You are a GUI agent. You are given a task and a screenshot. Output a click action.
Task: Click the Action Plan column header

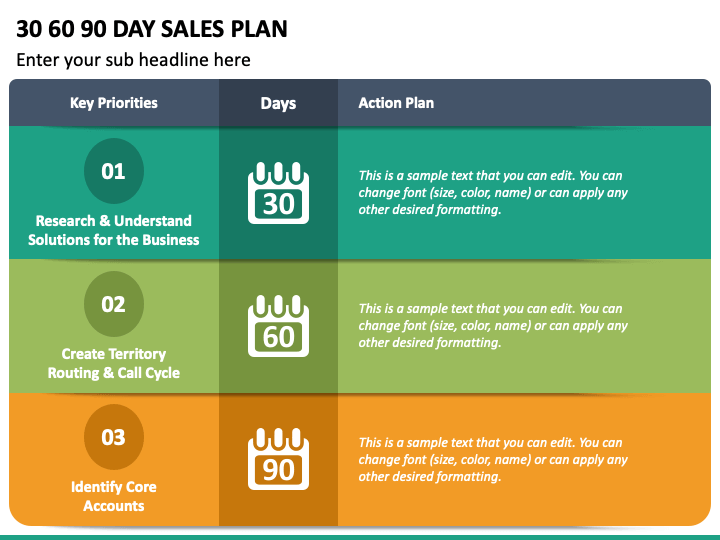click(396, 103)
